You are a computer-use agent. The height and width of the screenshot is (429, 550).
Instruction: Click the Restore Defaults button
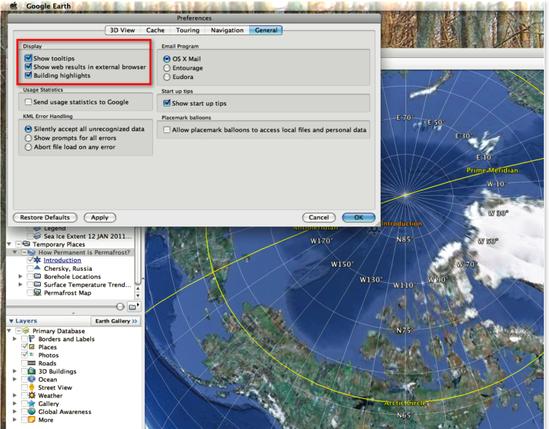pos(45,217)
